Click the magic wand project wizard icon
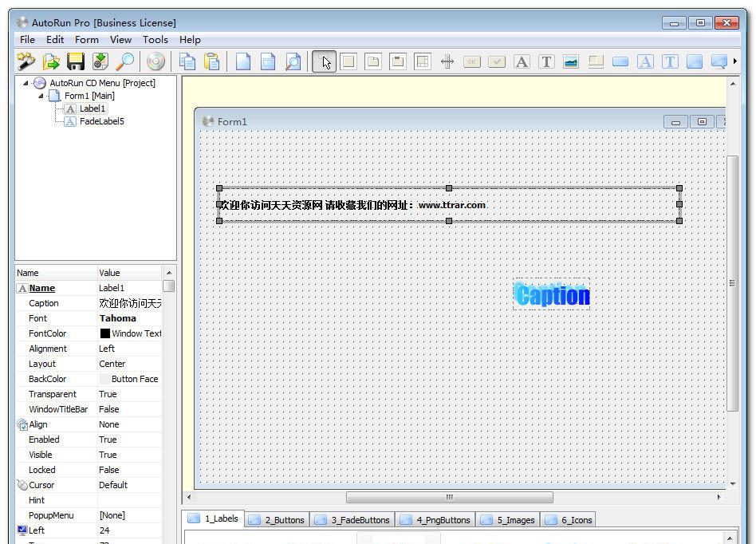This screenshot has height=544, width=756. (x=26, y=61)
